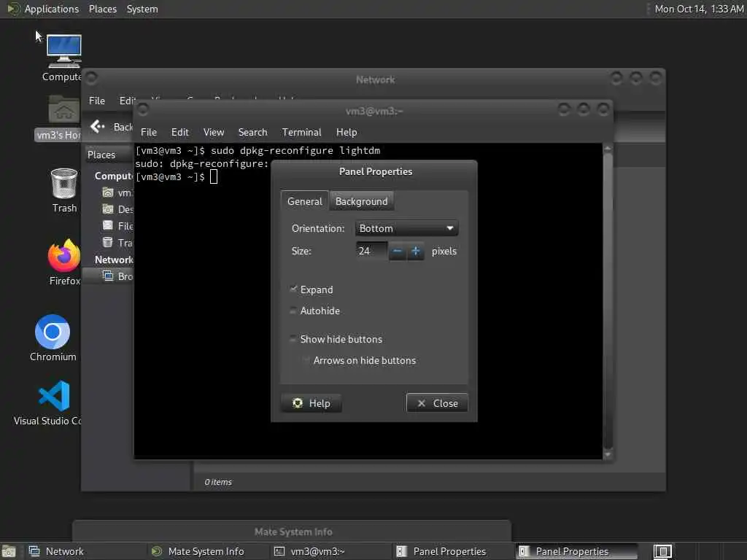Switch to Network taskbar entry

[x=85, y=551]
